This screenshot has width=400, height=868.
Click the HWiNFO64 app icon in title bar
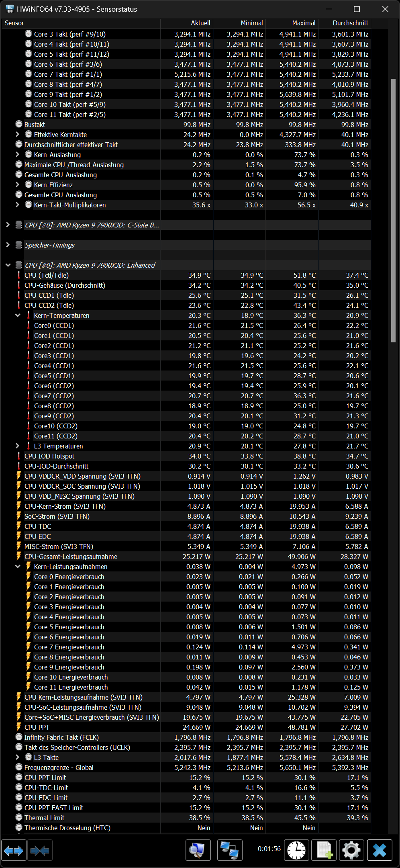pyautogui.click(x=10, y=9)
